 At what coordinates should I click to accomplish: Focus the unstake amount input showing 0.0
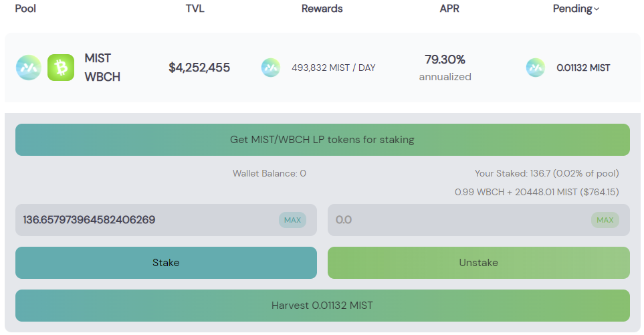point(478,220)
